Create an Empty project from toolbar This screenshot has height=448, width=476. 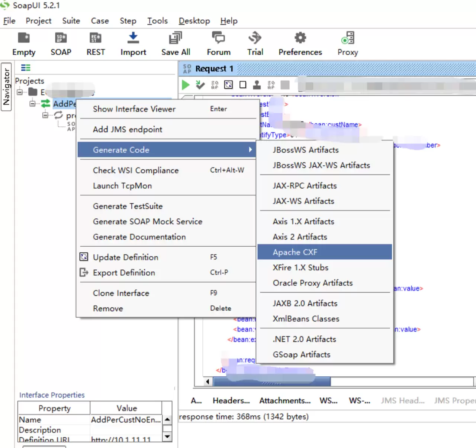point(24,38)
